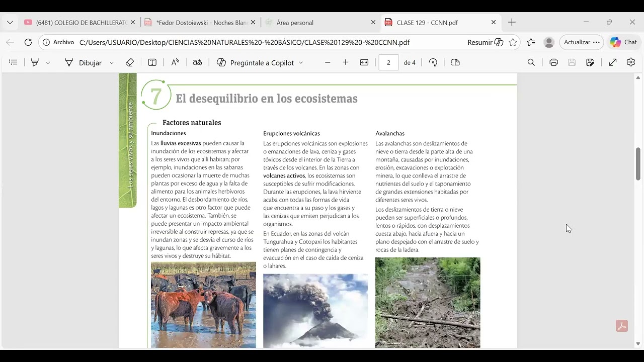Close the Área personal tab
Viewport: 644px width, 362px height.
[373, 22]
